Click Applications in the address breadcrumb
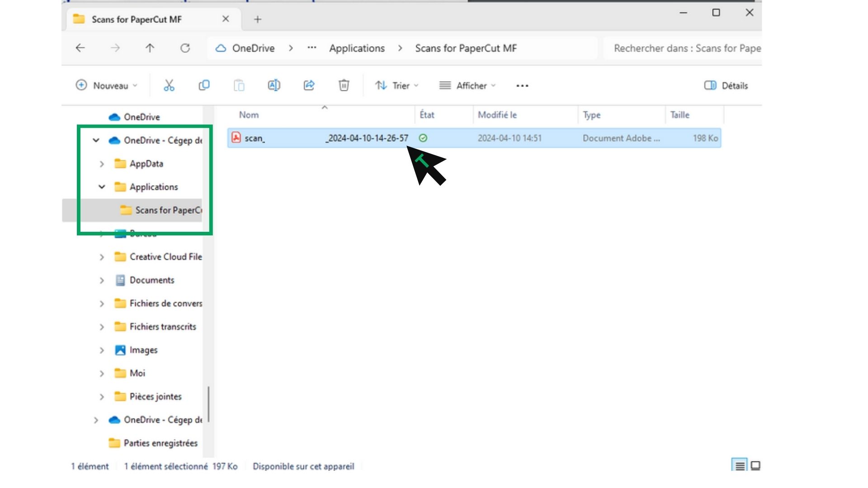Image resolution: width=868 pixels, height=488 pixels. (x=357, y=48)
